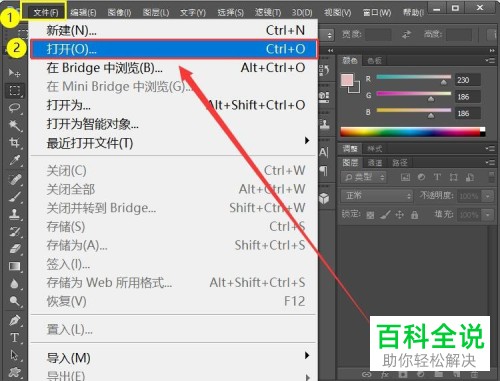Switch to the Channels tab
Screen dimensions: 500x381
[x=375, y=163]
